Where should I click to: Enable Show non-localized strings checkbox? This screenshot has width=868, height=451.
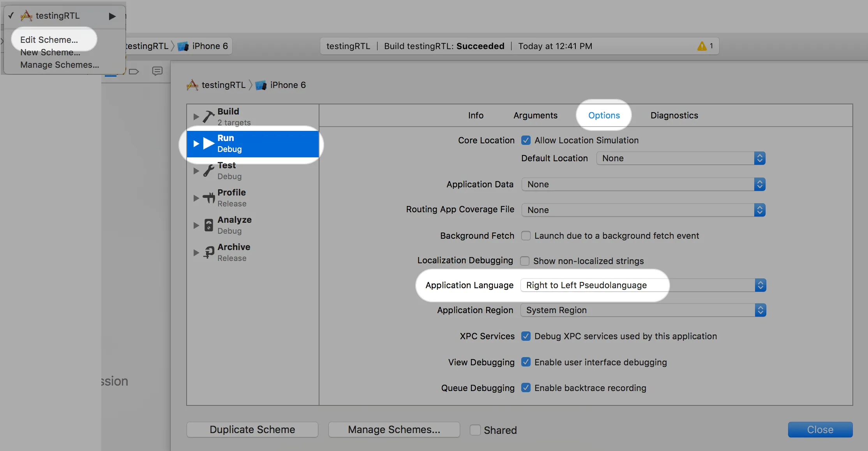coord(525,261)
